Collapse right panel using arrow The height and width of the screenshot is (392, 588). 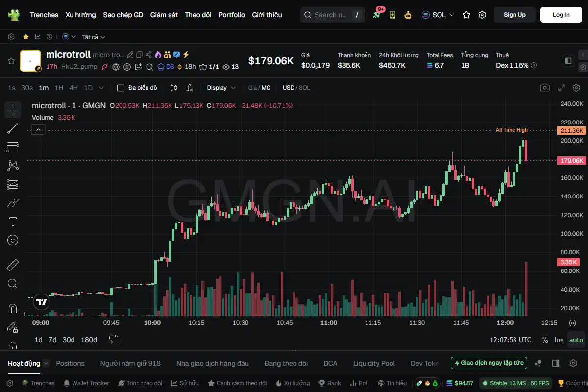click(583, 55)
